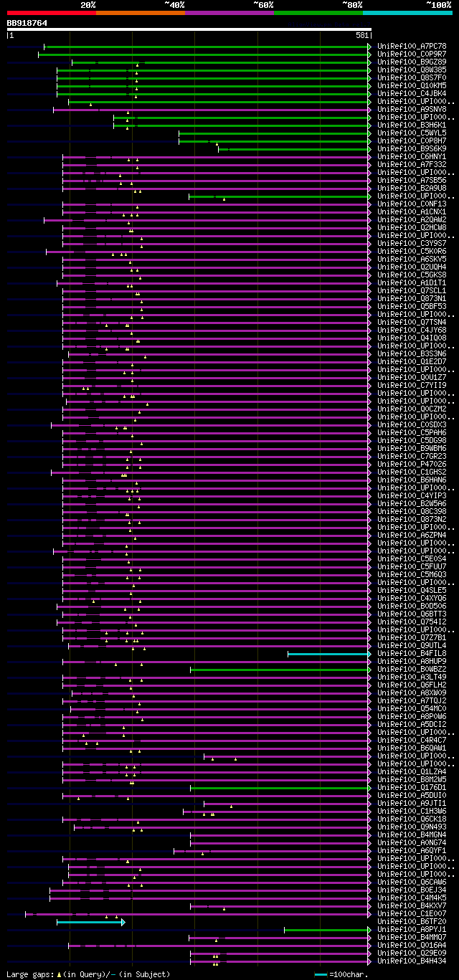Select the UniRef100_A7SB56 label
Viewport: 459px width, 980px height.
point(412,180)
